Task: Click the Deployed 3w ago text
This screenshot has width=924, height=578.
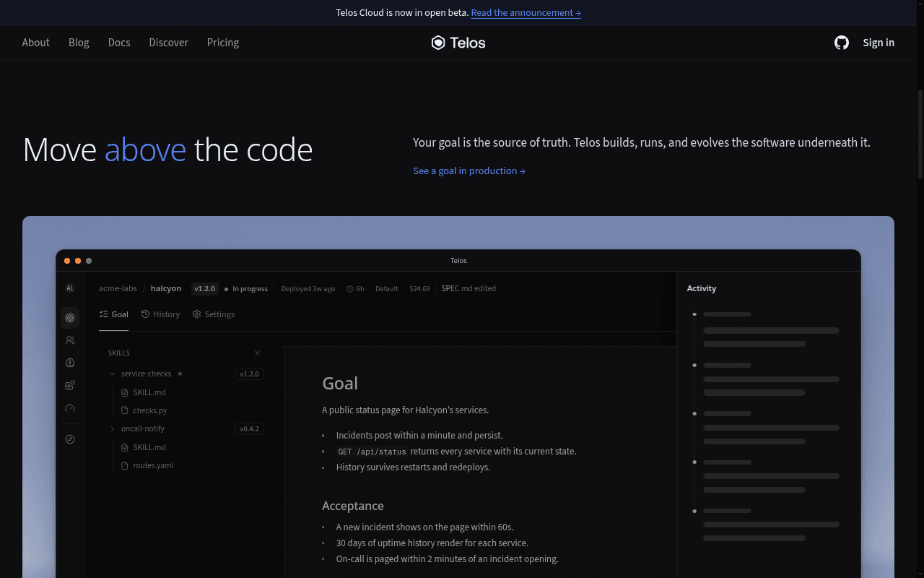Action: point(308,289)
